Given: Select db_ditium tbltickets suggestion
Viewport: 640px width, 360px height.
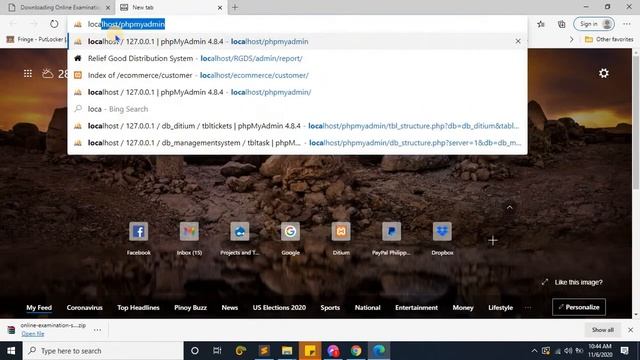Looking at the screenshot, I should (297, 126).
